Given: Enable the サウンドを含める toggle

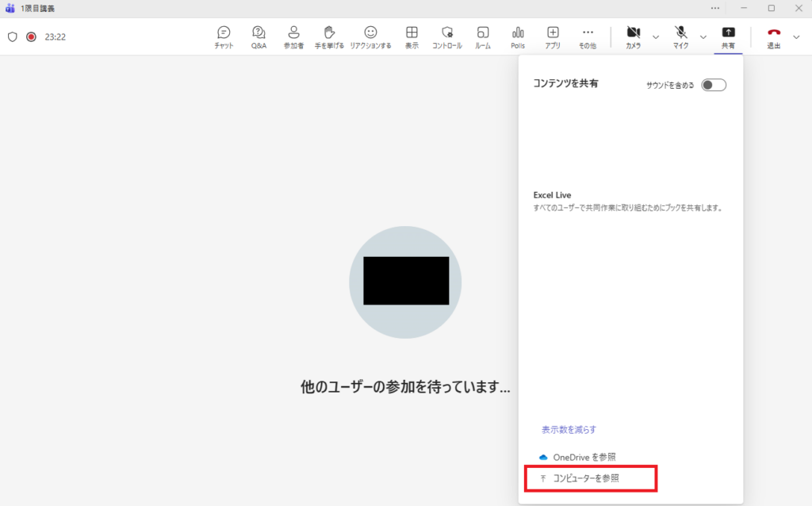Looking at the screenshot, I should (x=714, y=85).
